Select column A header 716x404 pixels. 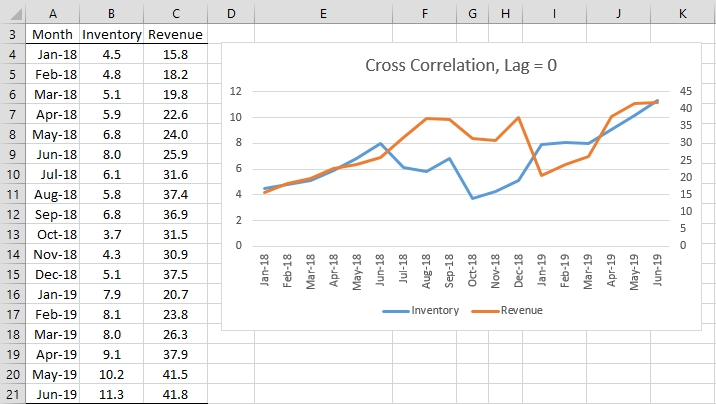[x=53, y=14]
